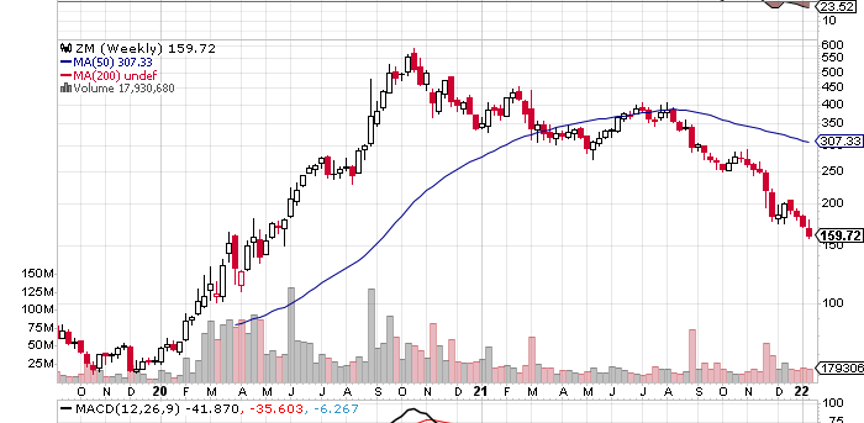The height and width of the screenshot is (423, 864).
Task: Click the 179306 volume axis tag
Action: 838,368
